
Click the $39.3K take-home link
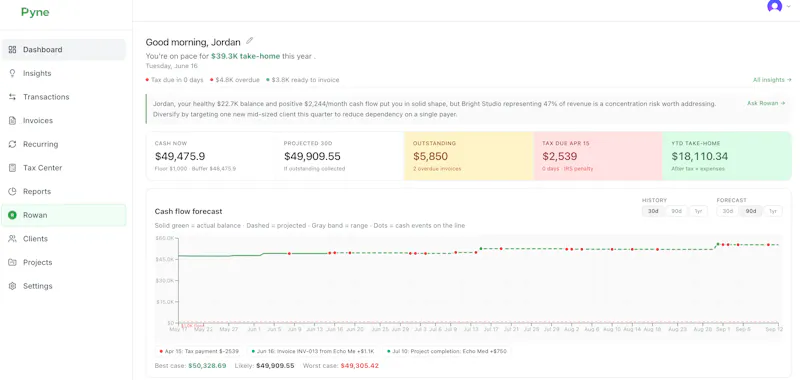(245, 57)
